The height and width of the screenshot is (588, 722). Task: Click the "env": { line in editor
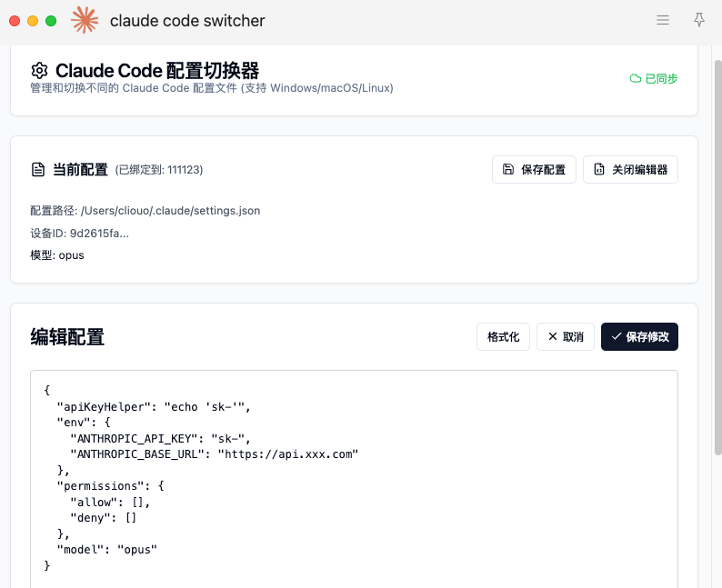point(84,423)
